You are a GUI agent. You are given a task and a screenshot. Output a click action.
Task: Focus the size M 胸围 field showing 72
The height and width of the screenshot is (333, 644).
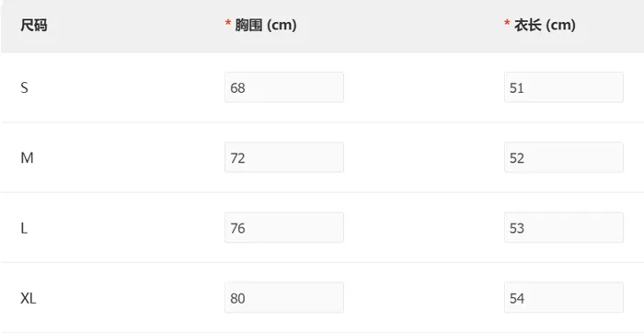point(284,157)
